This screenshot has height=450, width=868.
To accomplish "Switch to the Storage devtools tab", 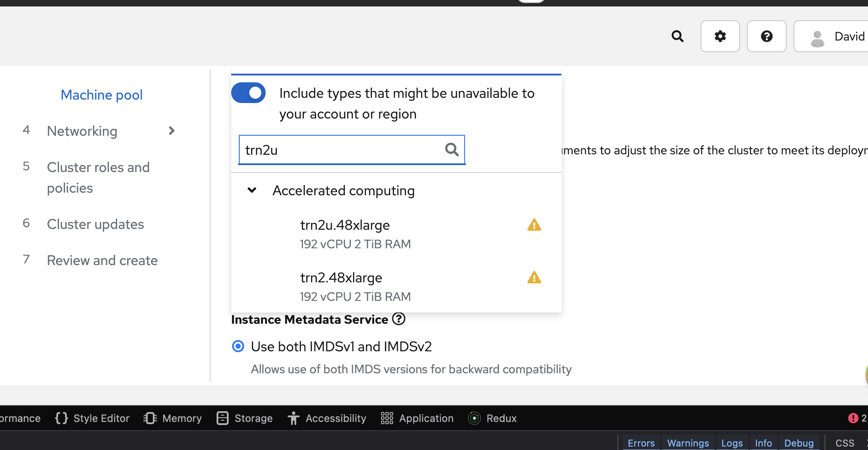I will tap(245, 418).
